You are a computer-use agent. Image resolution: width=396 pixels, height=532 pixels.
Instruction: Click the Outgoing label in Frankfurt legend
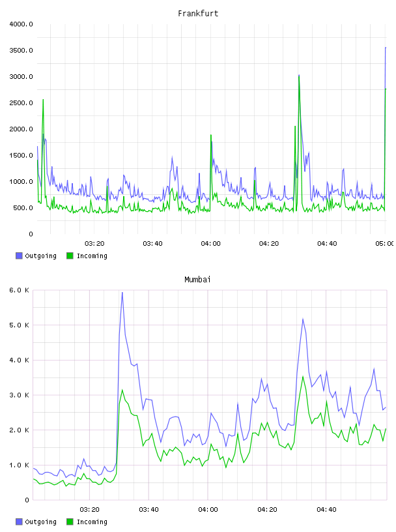(x=40, y=256)
